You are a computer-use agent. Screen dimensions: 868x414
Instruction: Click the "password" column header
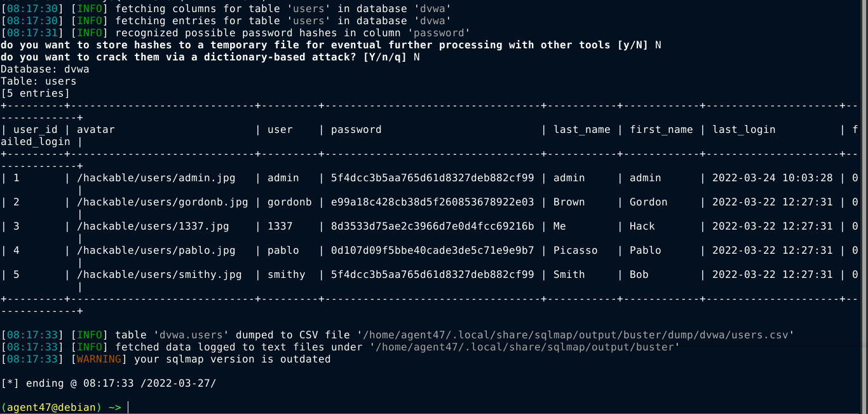click(356, 130)
